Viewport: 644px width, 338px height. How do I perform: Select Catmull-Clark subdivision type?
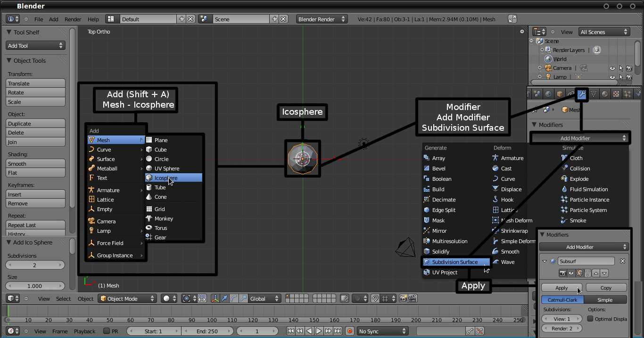(x=562, y=300)
